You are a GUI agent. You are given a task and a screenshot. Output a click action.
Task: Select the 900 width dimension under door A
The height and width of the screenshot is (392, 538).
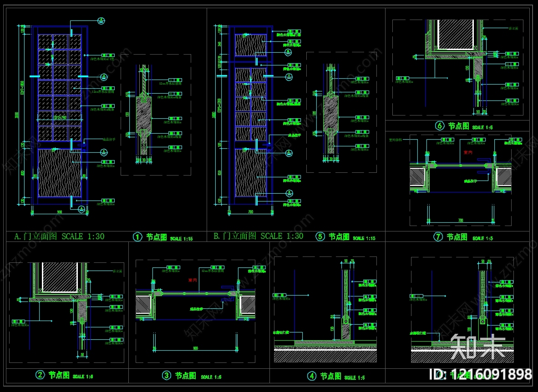click(60, 212)
